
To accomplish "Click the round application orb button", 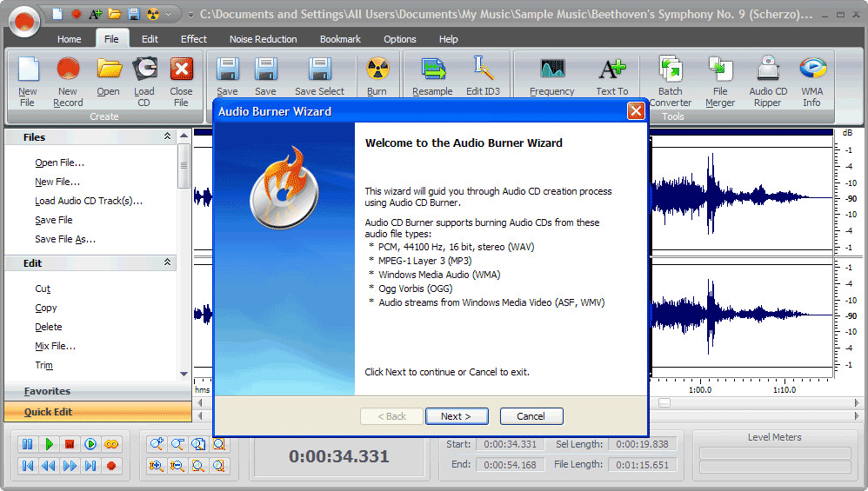I will pyautogui.click(x=23, y=22).
